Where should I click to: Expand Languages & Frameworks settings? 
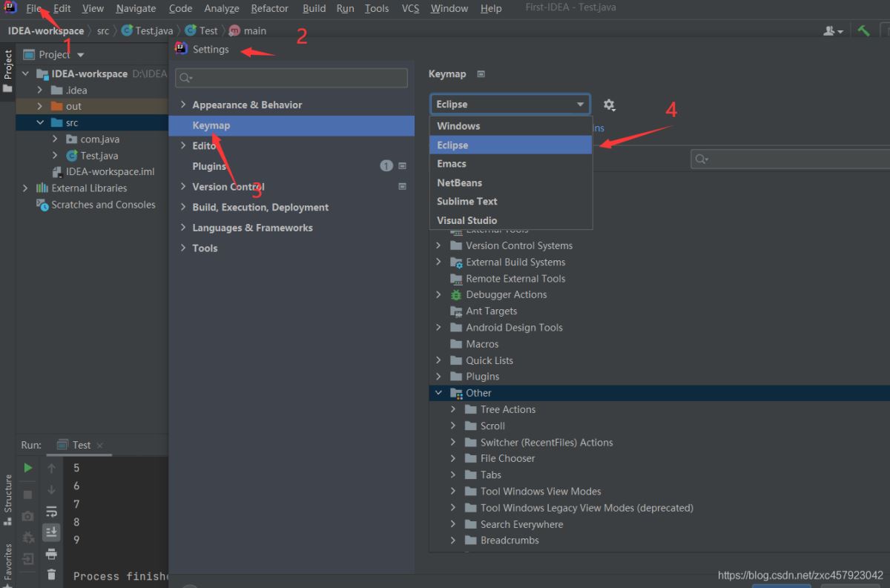[183, 228]
